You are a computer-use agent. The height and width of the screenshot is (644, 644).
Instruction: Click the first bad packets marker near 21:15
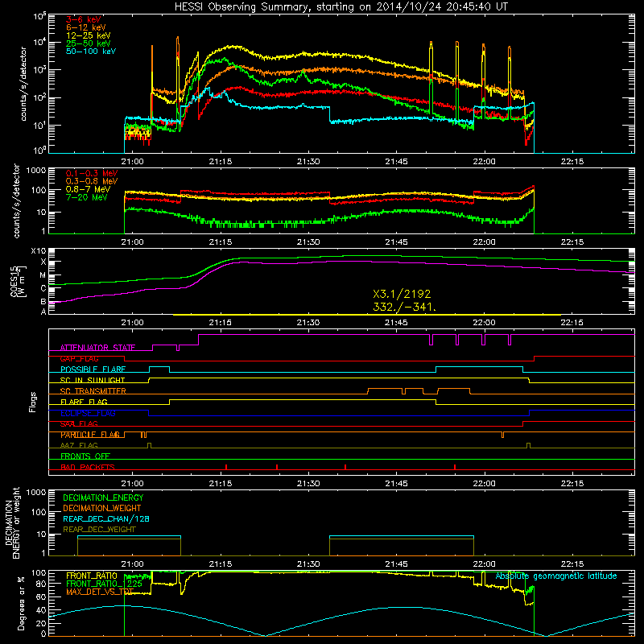click(226, 467)
